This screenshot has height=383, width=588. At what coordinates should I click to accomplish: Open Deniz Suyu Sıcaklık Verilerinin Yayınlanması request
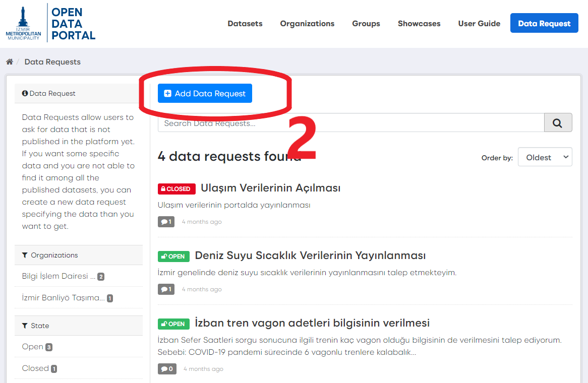tap(310, 256)
